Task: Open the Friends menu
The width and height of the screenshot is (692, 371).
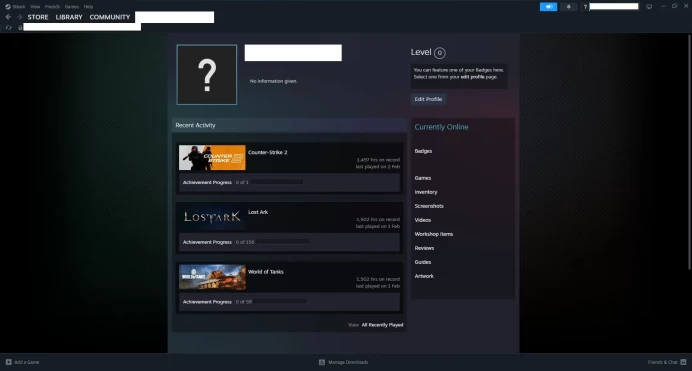Action: (x=52, y=7)
